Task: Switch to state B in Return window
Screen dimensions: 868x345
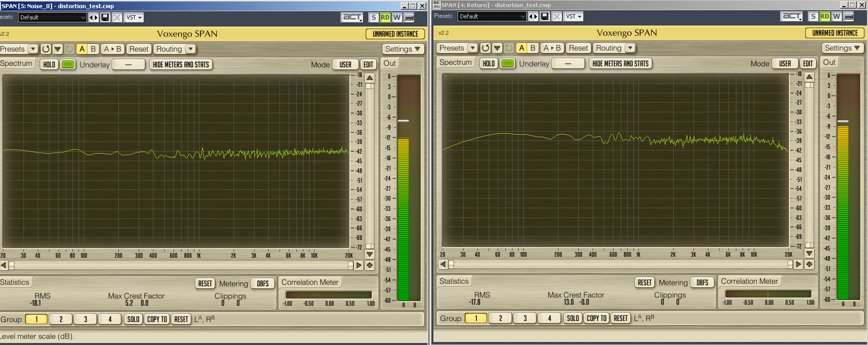Action: pos(532,48)
